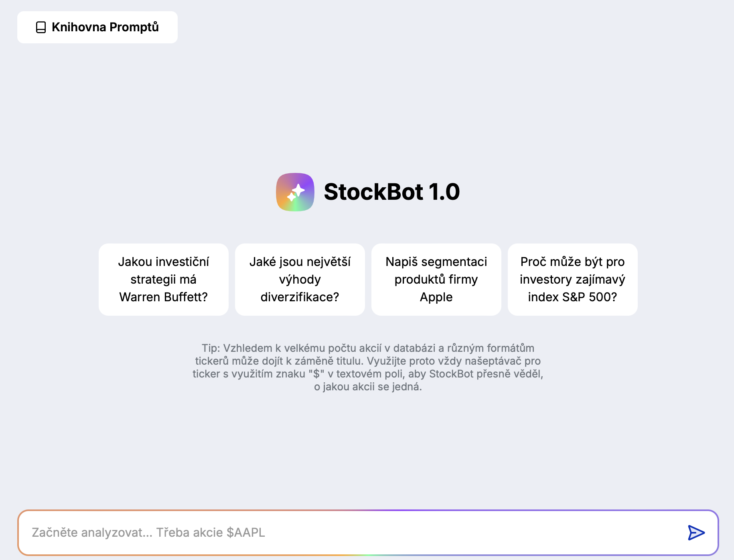The width and height of the screenshot is (734, 560).
Task: Pick the Apple product segmentation prompt
Action: pyautogui.click(x=436, y=280)
